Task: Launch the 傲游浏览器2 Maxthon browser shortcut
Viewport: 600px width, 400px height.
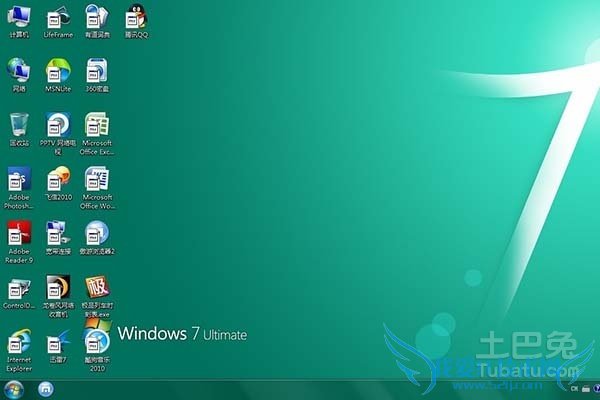Action: 97,234
